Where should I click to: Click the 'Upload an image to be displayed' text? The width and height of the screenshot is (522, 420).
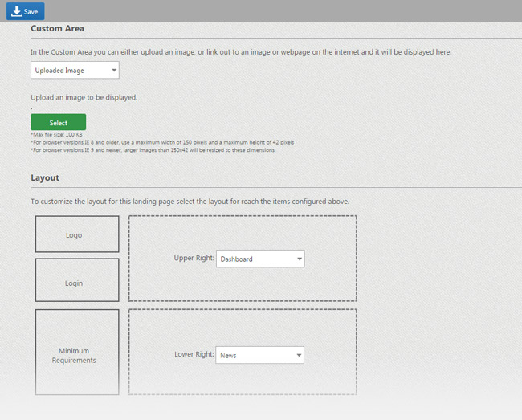pos(84,97)
